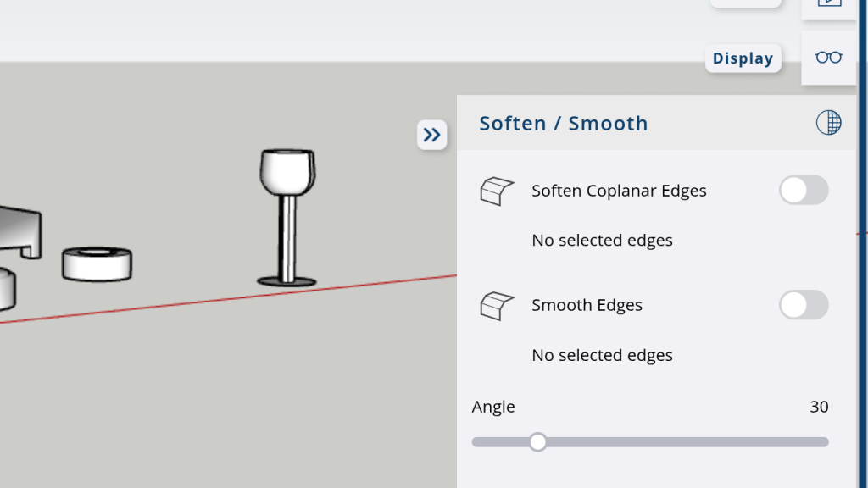Select the ring-shaped object in the viewport
868x488 pixels.
[97, 263]
